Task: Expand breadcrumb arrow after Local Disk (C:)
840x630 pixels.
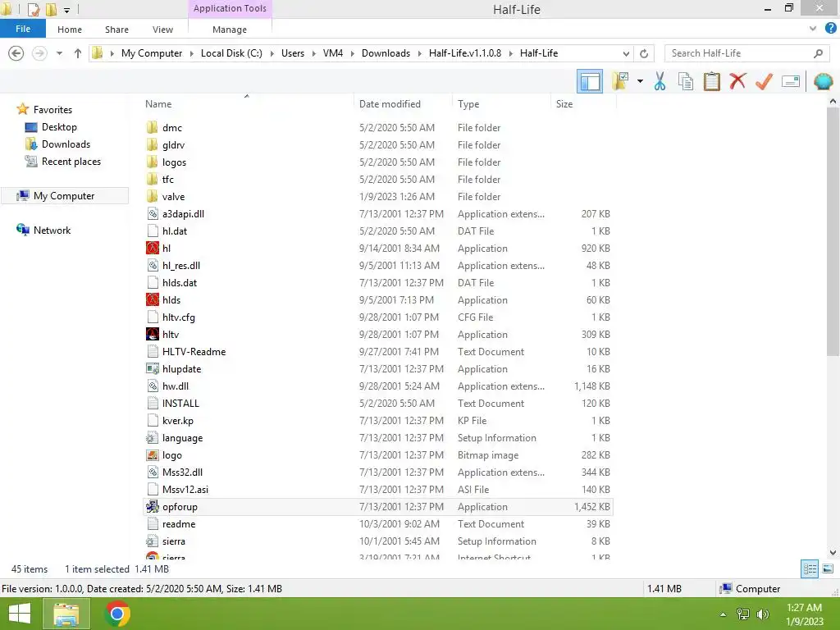Action: [x=272, y=53]
